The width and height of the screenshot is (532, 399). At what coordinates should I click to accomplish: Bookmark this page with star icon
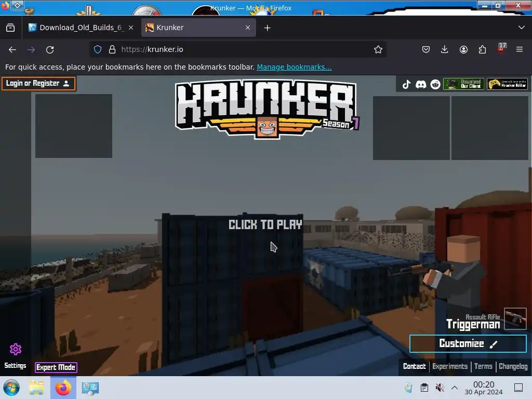pos(378,49)
